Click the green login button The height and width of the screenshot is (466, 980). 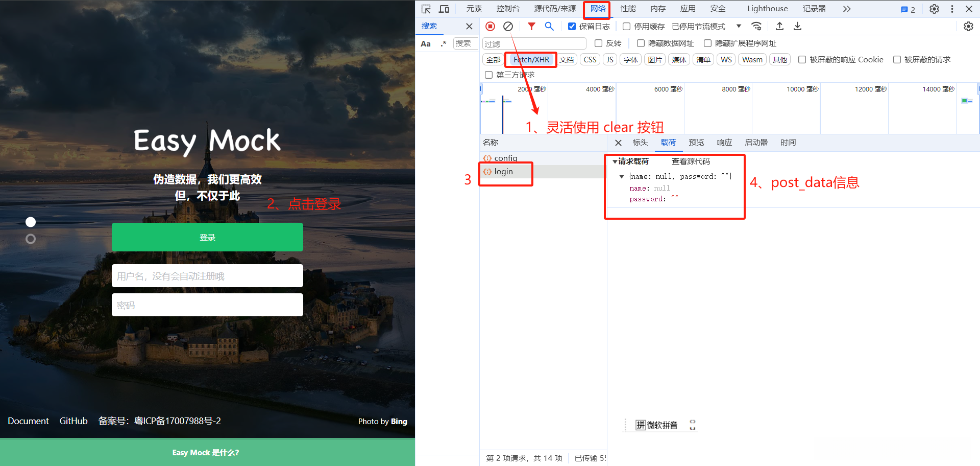coord(207,237)
